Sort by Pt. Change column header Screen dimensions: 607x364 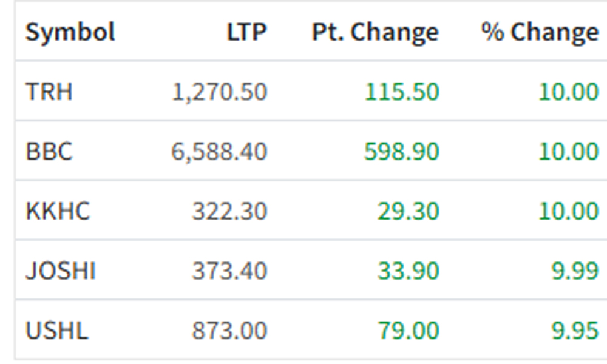coord(375,32)
